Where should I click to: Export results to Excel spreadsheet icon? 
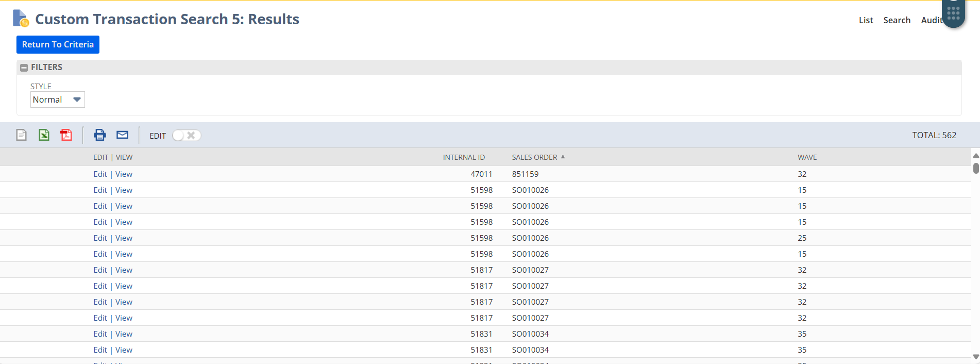[44, 135]
